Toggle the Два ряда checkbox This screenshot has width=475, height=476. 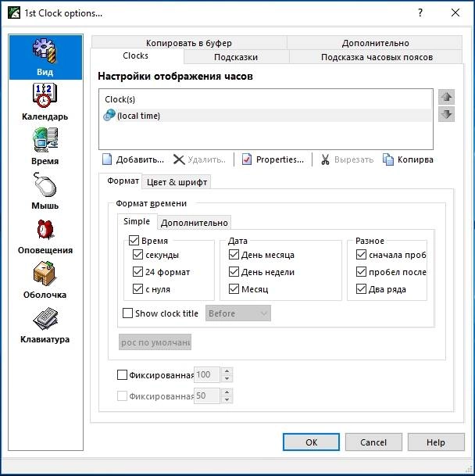tap(361, 288)
